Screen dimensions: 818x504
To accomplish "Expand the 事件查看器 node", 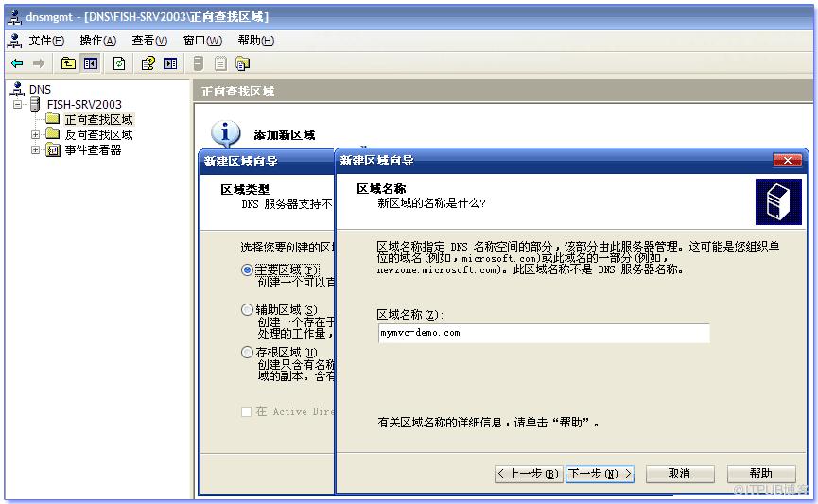I will pyautogui.click(x=35, y=150).
